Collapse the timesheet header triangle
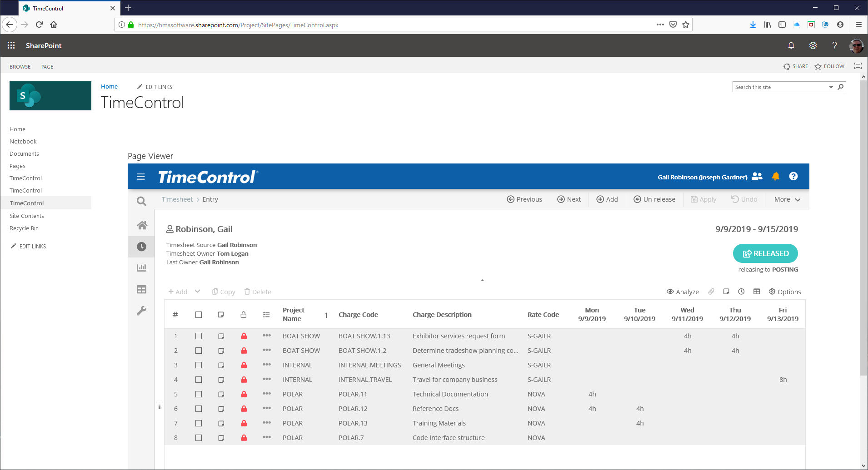 click(x=482, y=280)
